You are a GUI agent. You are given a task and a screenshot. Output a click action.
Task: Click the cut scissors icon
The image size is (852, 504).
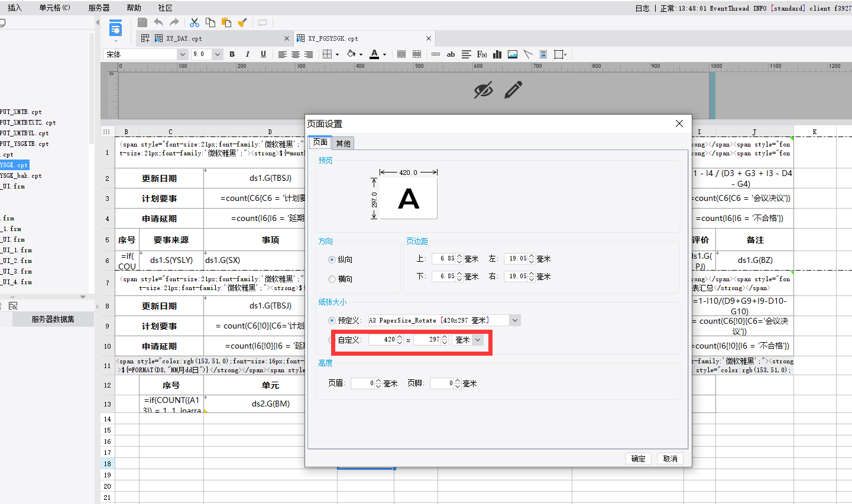click(x=195, y=22)
